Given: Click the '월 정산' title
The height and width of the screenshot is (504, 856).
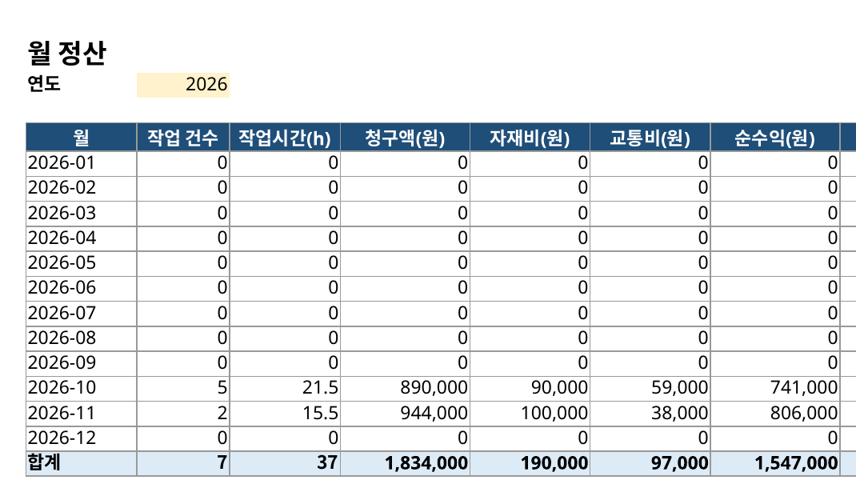Looking at the screenshot, I should 66,53.
